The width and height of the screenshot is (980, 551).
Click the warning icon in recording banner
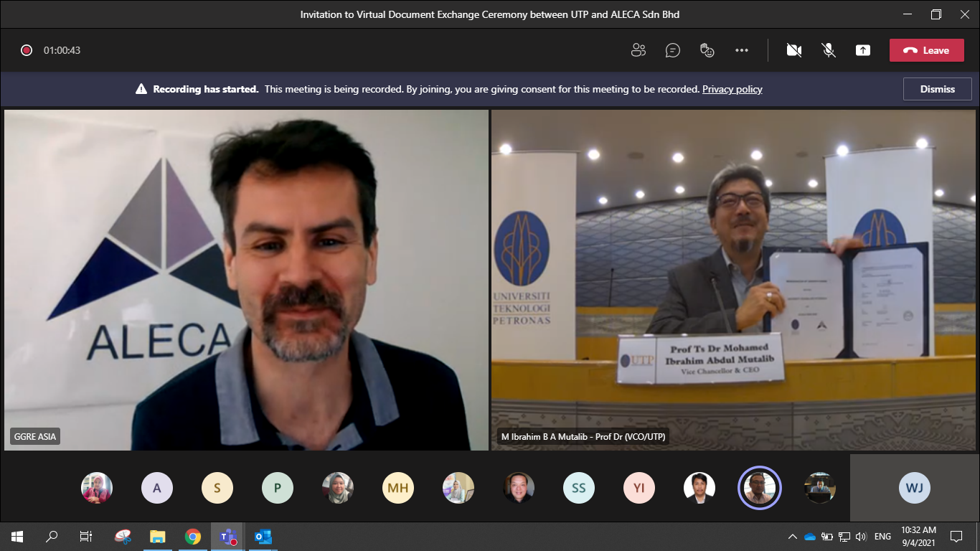click(x=141, y=89)
